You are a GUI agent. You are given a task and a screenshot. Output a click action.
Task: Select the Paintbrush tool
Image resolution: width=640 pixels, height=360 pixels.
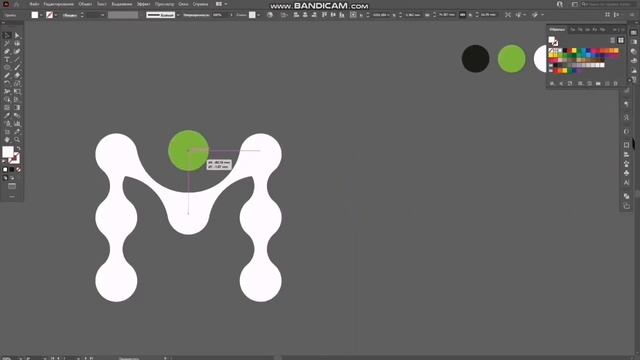(17, 67)
